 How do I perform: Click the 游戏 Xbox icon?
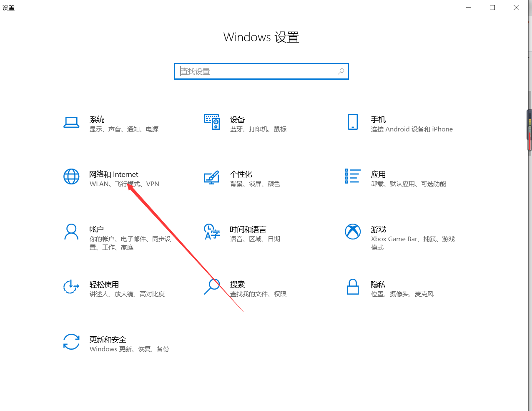(353, 232)
